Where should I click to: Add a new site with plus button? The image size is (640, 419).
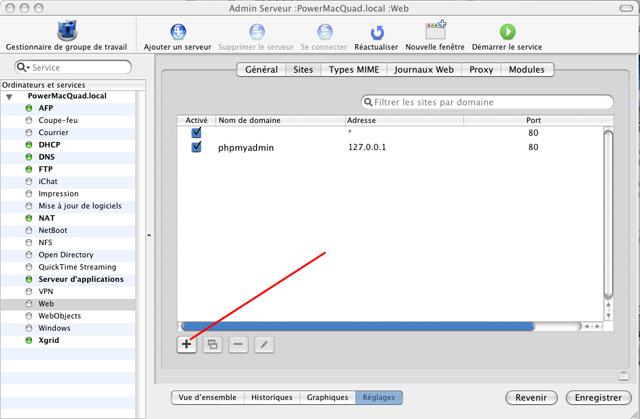187,344
